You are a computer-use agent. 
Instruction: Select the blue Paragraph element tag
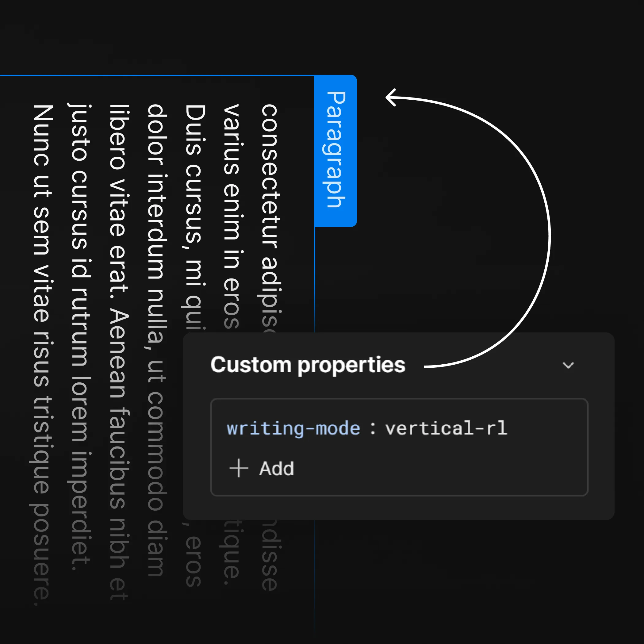pos(336,150)
